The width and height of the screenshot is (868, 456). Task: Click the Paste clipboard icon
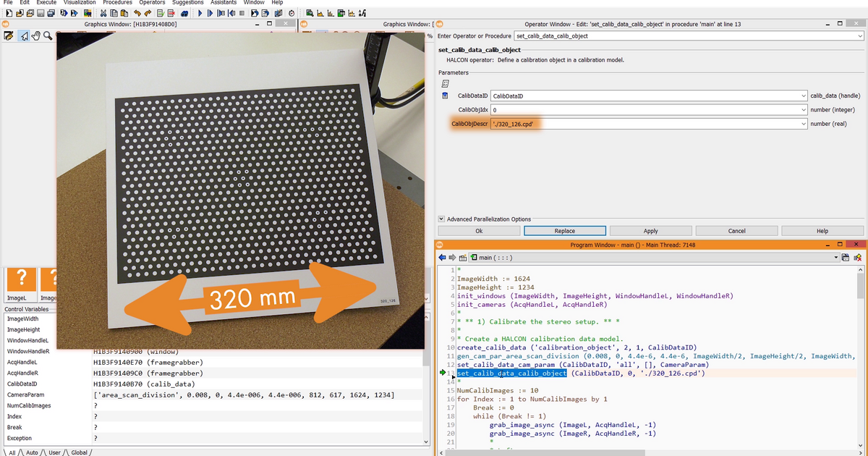(x=124, y=13)
